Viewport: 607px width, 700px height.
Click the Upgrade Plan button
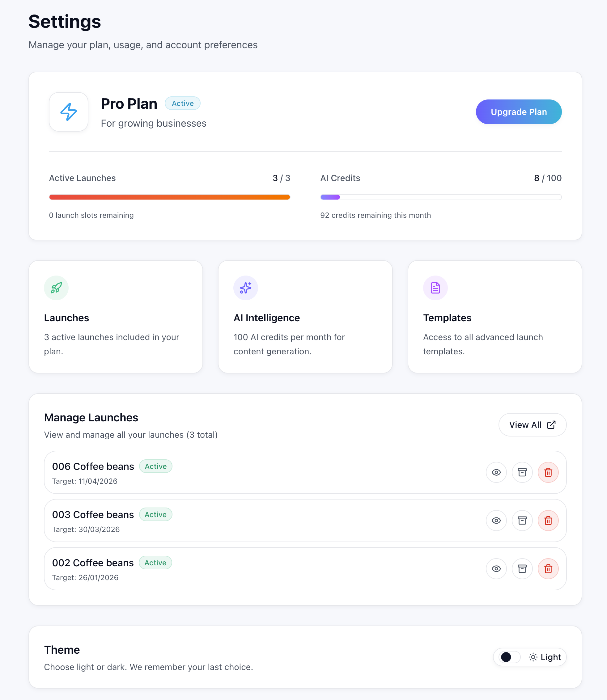518,112
